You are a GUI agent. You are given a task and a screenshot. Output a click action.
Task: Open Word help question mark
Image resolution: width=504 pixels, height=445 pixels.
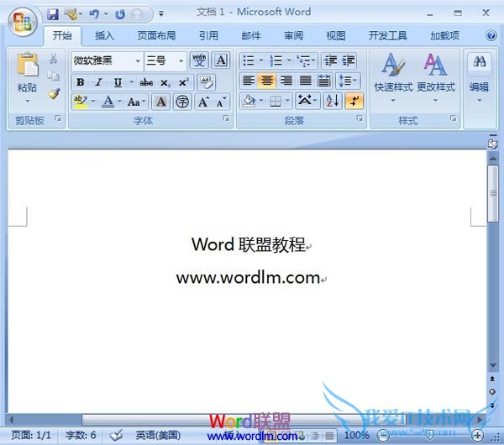pyautogui.click(x=491, y=35)
